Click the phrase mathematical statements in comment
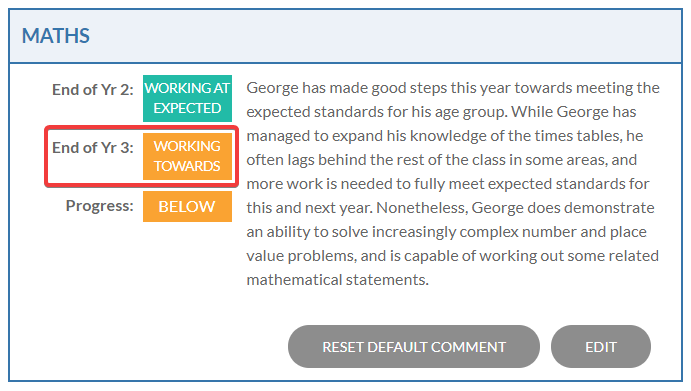This screenshot has height=391, width=691. click(337, 279)
